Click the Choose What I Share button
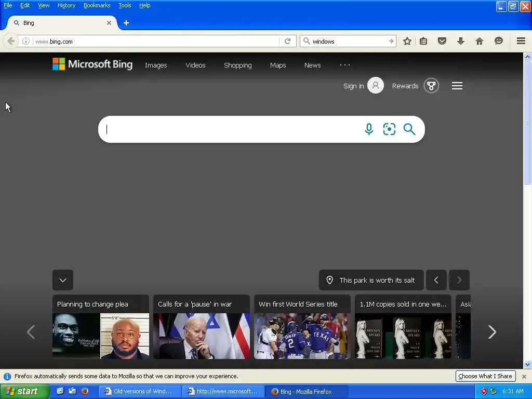 pos(485,376)
